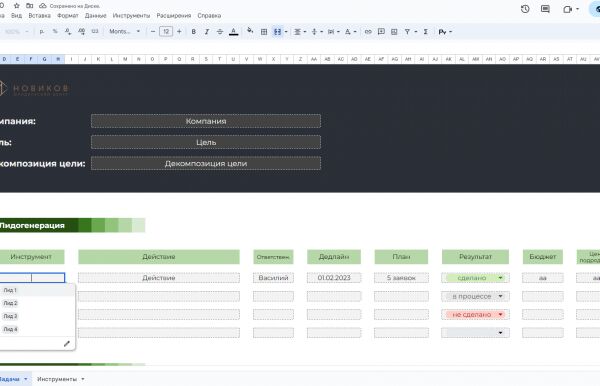The width and height of the screenshot is (600, 386).
Task: Click the merge cells icon
Action: tap(277, 32)
